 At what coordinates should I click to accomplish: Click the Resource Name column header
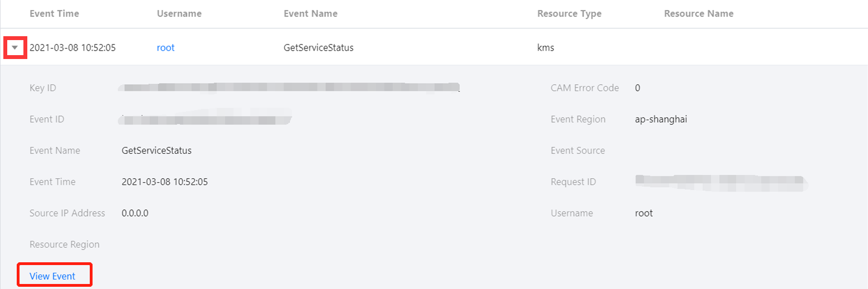point(699,13)
